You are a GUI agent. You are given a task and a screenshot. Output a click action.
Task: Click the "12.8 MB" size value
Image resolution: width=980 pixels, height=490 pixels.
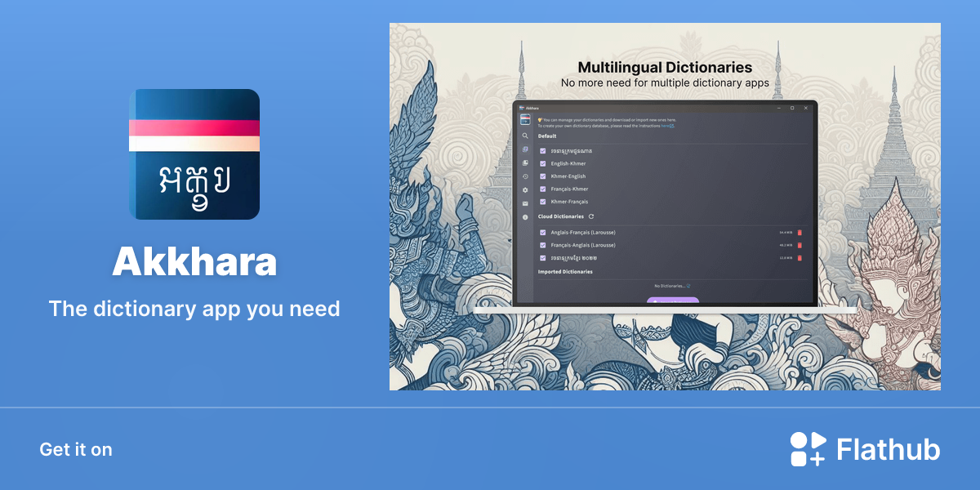[786, 258]
